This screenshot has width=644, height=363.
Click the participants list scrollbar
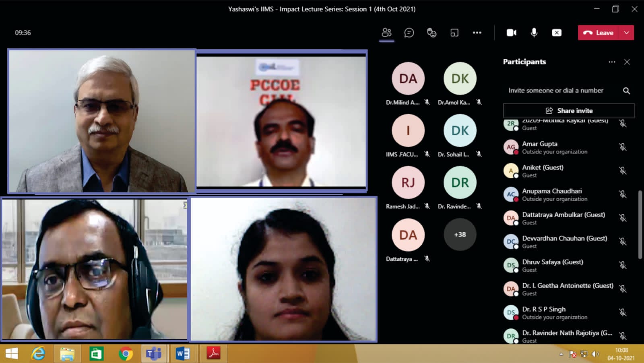tap(640, 225)
